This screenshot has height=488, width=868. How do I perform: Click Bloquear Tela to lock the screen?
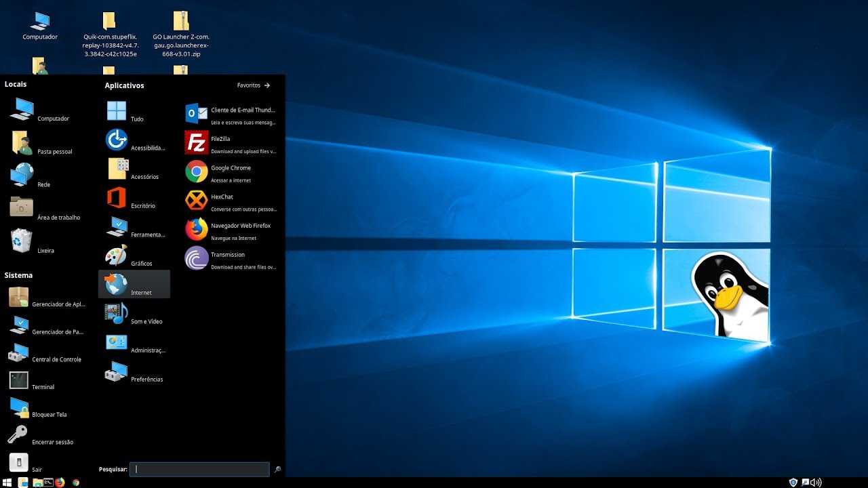[49, 414]
